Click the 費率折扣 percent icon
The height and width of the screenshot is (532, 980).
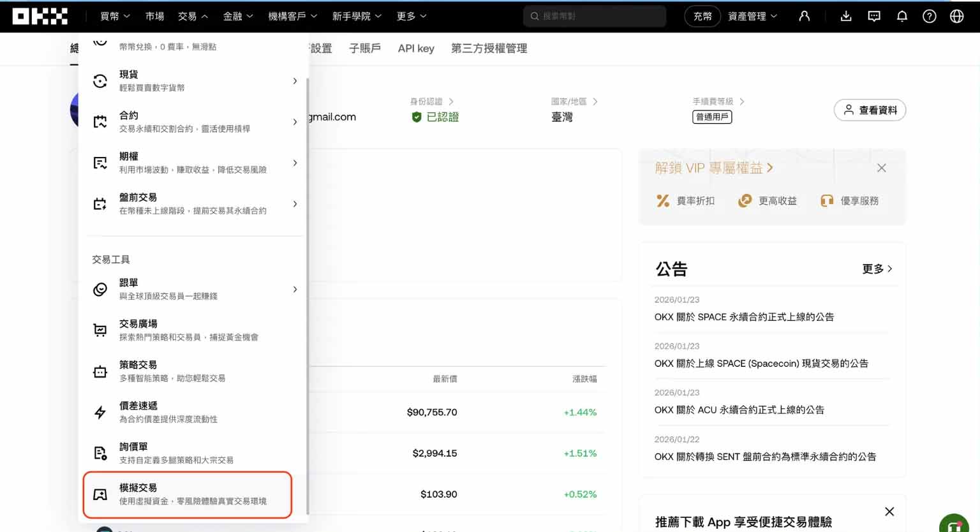pos(663,201)
